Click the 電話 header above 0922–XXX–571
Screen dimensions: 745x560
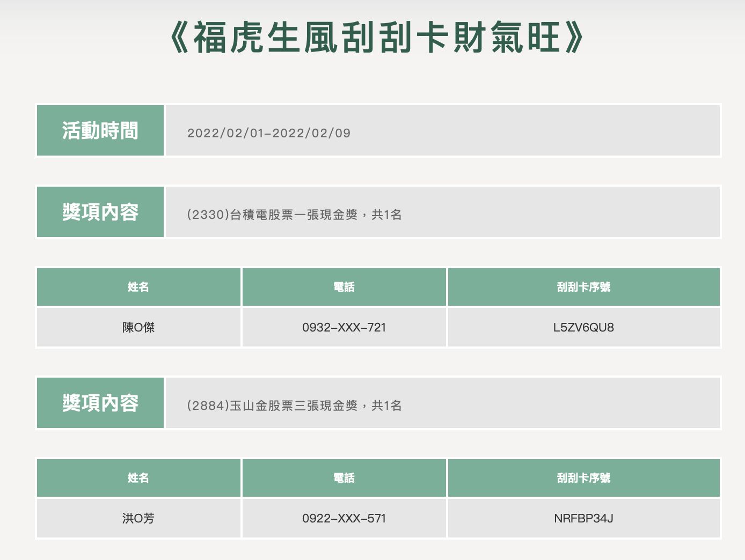[344, 478]
